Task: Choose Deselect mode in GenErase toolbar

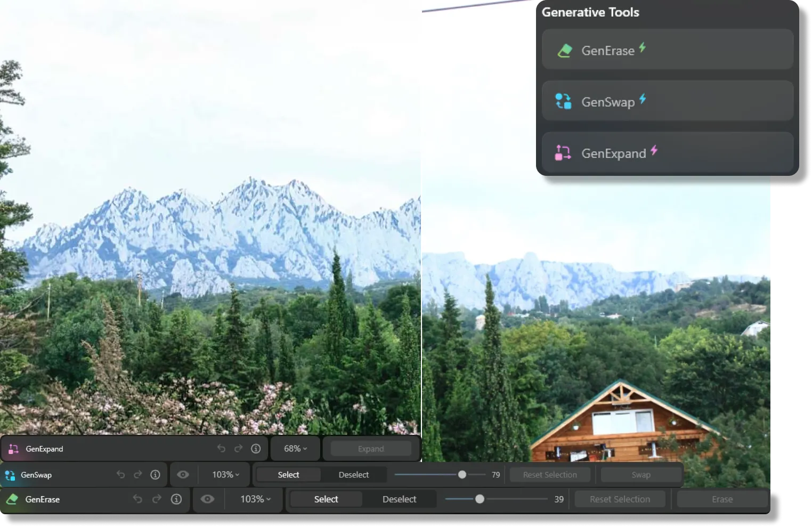Action: point(399,499)
